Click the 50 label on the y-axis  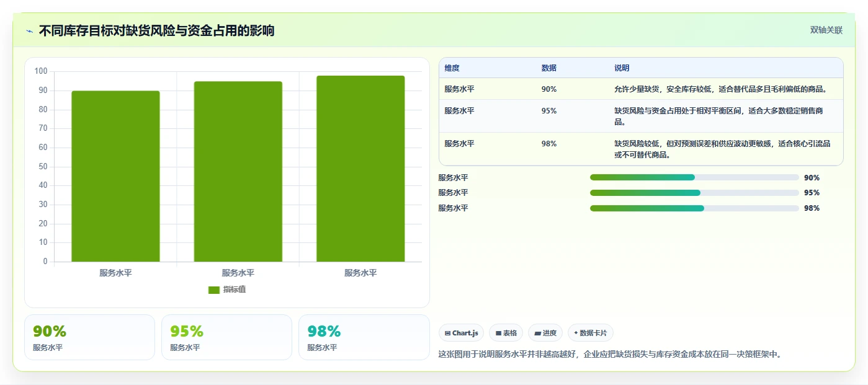[x=43, y=167]
